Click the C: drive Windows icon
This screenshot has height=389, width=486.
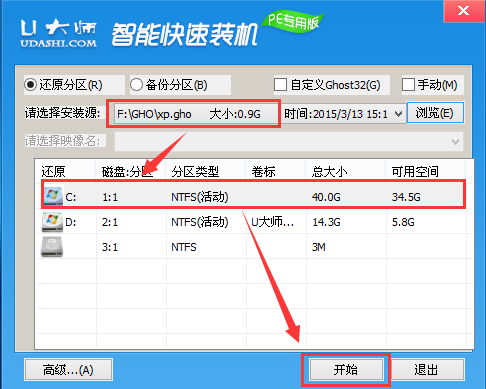(52, 196)
